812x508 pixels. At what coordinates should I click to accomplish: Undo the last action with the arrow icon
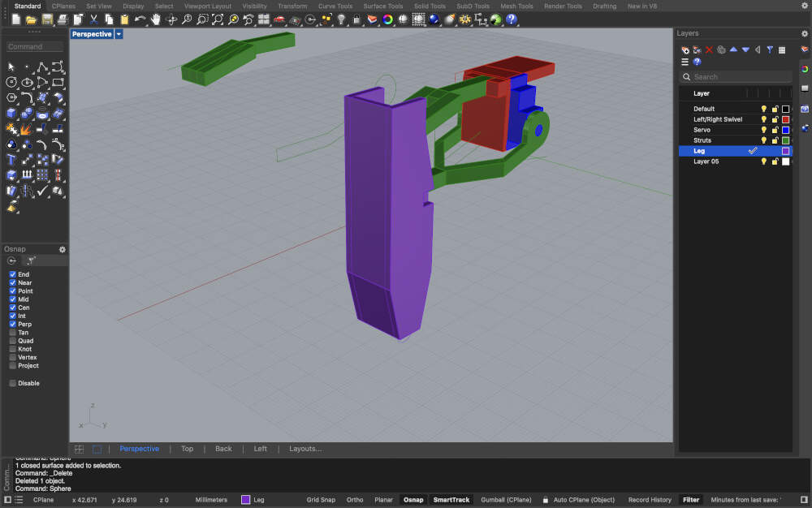click(x=140, y=19)
